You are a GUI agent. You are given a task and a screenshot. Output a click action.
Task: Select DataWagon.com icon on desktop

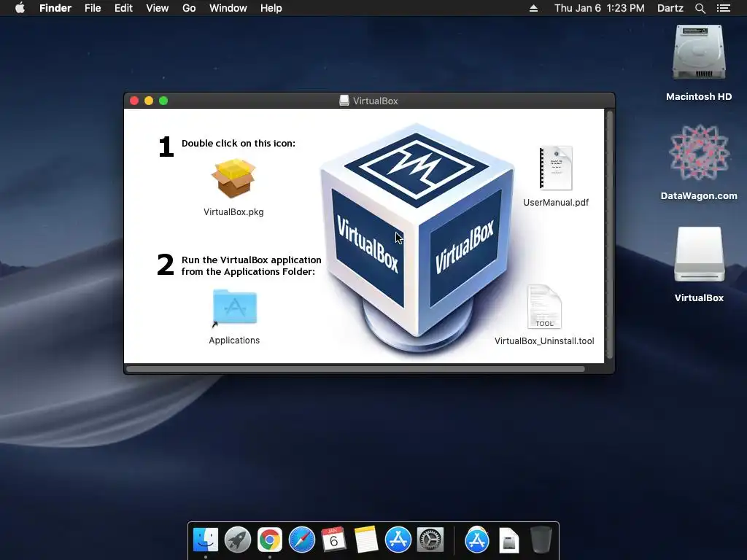[x=699, y=152]
